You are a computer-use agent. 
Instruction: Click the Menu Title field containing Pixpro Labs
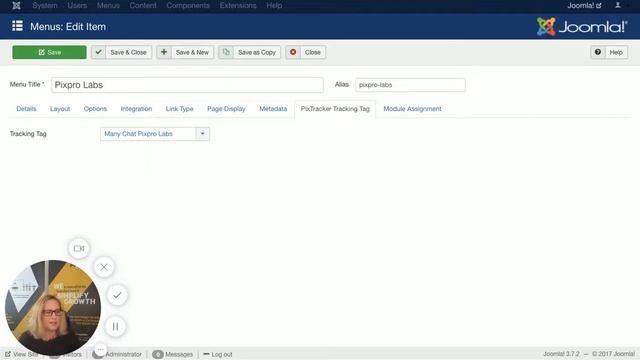pyautogui.click(x=187, y=85)
